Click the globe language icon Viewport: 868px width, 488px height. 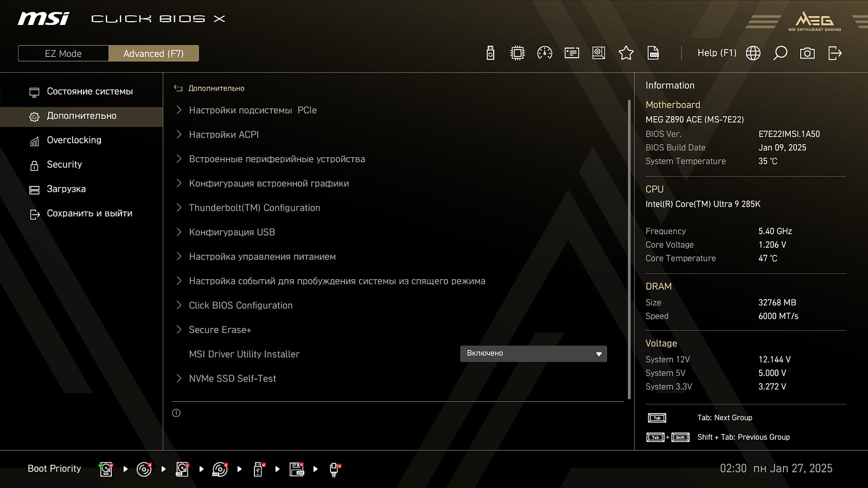click(753, 53)
